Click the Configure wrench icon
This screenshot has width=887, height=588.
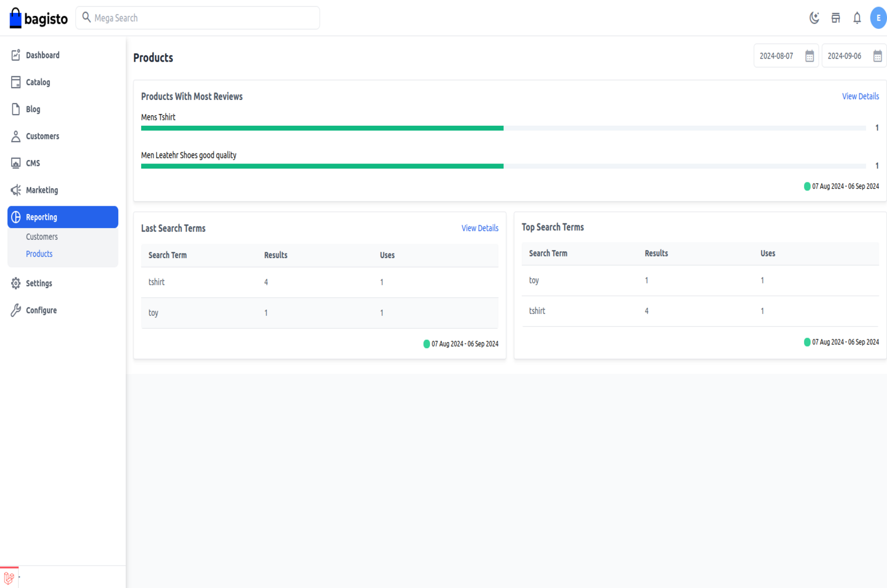[x=16, y=310]
